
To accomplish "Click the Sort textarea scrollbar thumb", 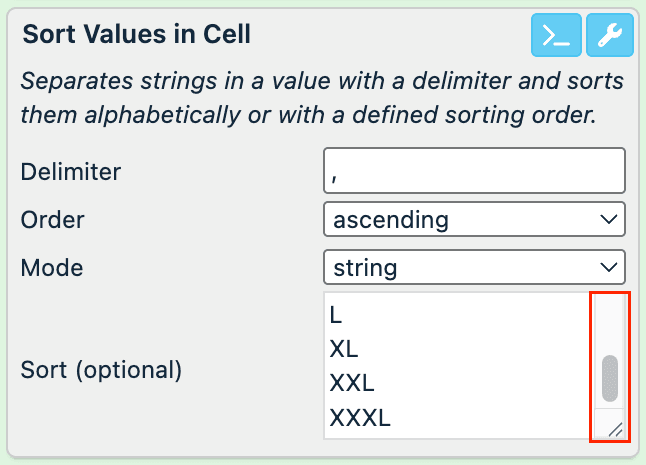I will (x=609, y=379).
